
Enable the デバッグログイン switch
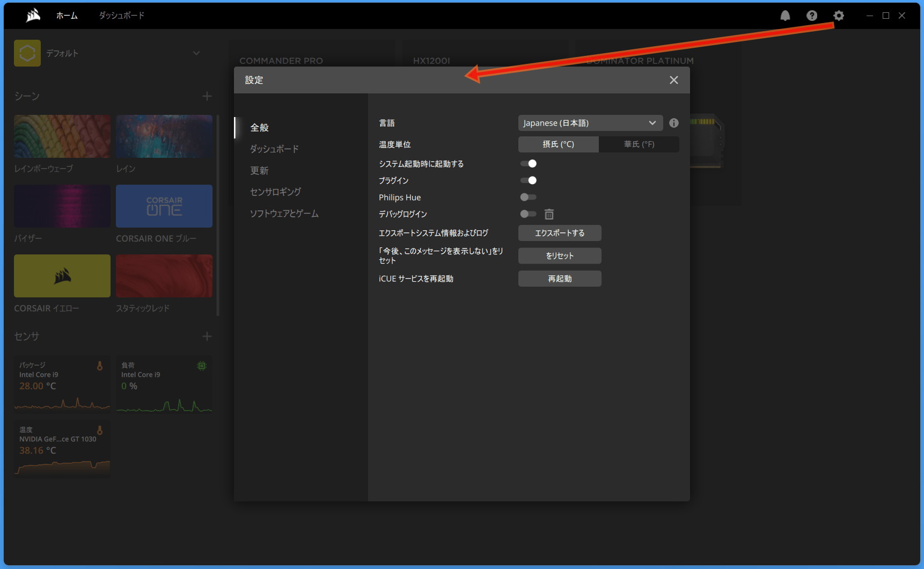pyautogui.click(x=529, y=214)
